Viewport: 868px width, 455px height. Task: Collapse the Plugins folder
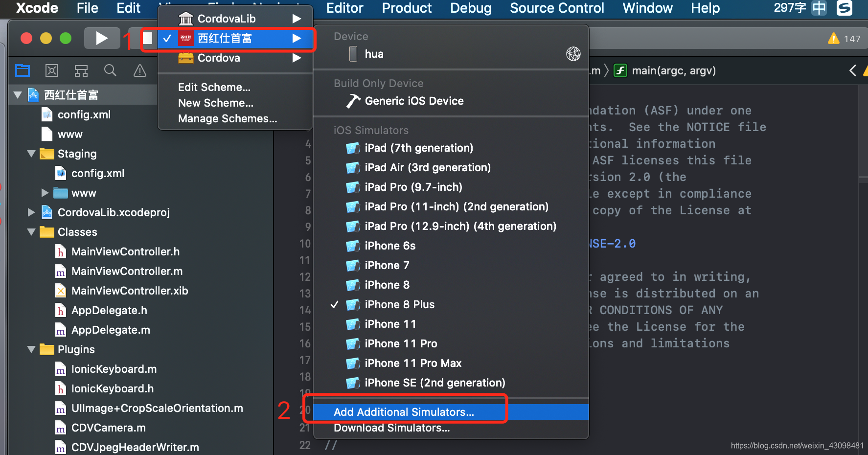[x=31, y=349]
